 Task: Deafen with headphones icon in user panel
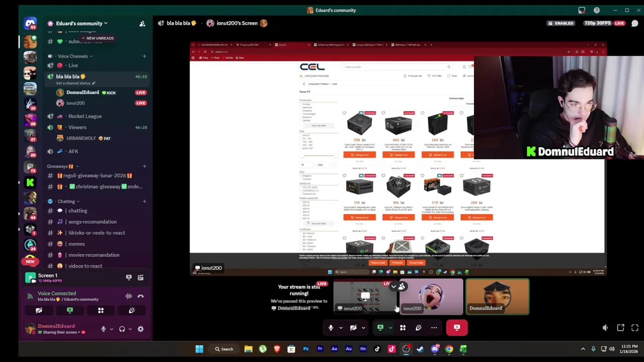click(x=122, y=329)
